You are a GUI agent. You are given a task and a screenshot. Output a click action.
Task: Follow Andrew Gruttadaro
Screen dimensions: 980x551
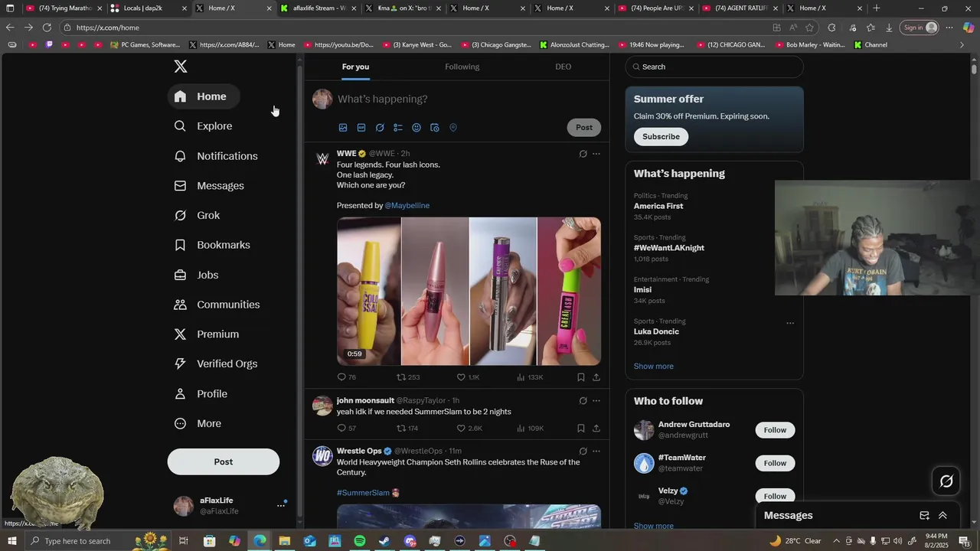coord(775,430)
